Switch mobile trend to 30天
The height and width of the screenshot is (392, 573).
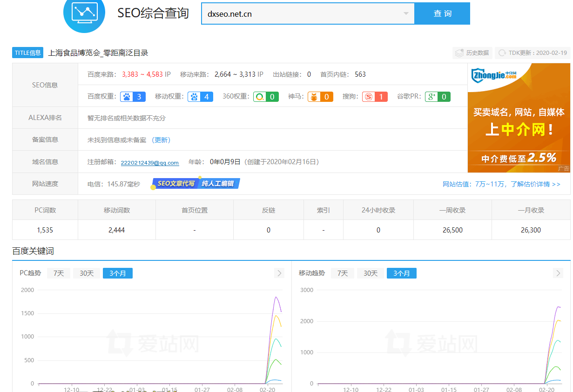coord(371,273)
